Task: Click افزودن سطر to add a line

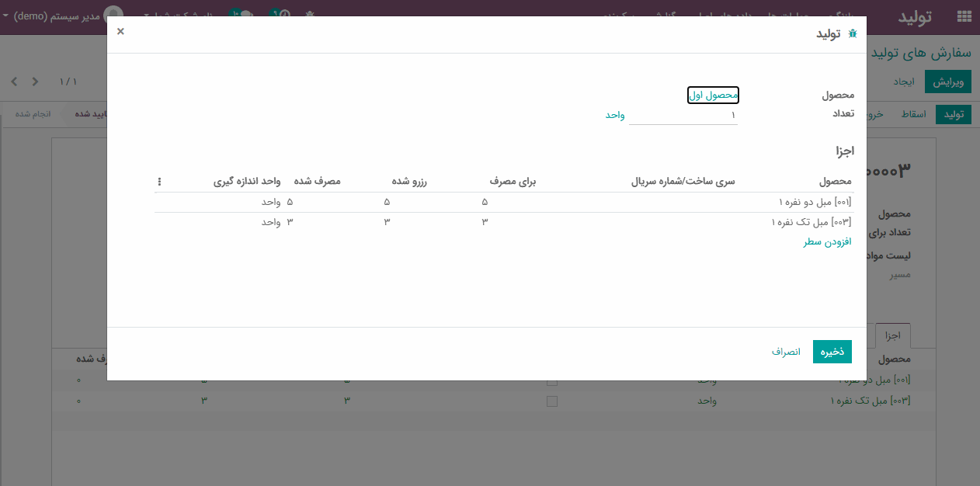Action: 827,242
